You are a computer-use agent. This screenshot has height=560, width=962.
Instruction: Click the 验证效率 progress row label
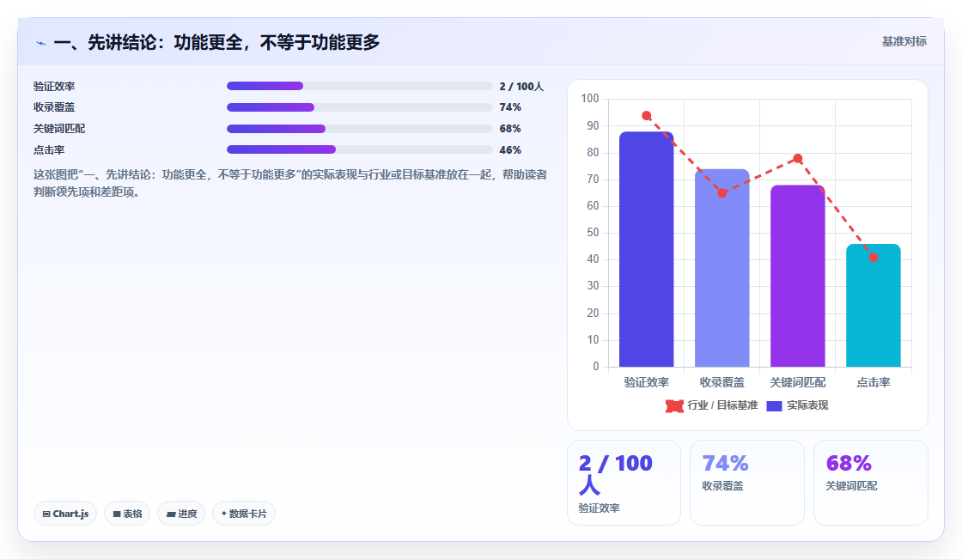coord(54,87)
